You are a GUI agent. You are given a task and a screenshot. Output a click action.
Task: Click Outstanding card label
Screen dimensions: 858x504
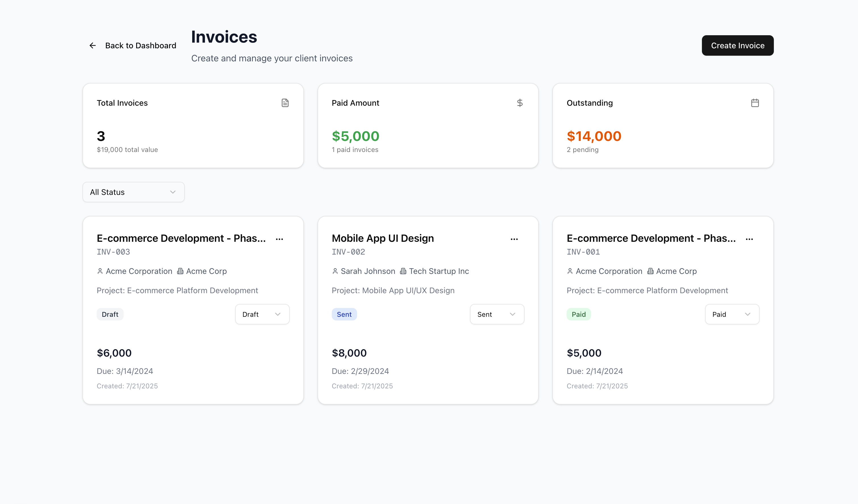590,103
